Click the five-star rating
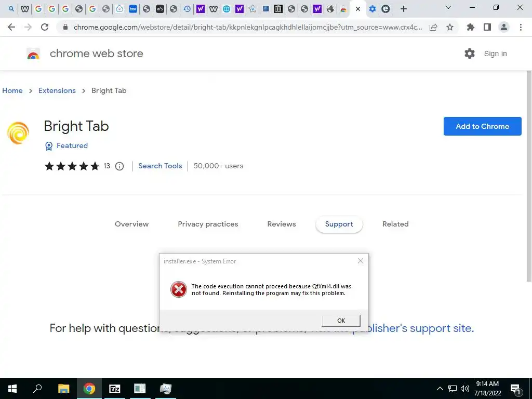 [72, 166]
